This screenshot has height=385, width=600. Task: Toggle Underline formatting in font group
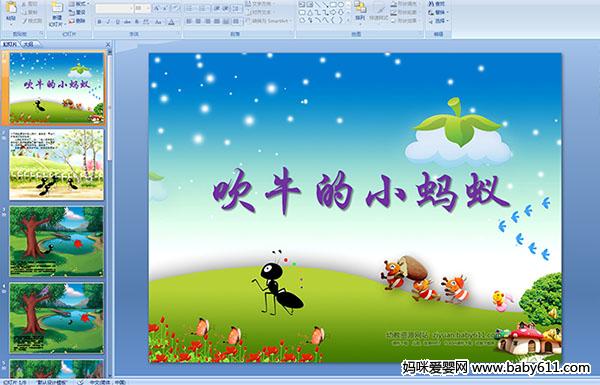(x=117, y=22)
